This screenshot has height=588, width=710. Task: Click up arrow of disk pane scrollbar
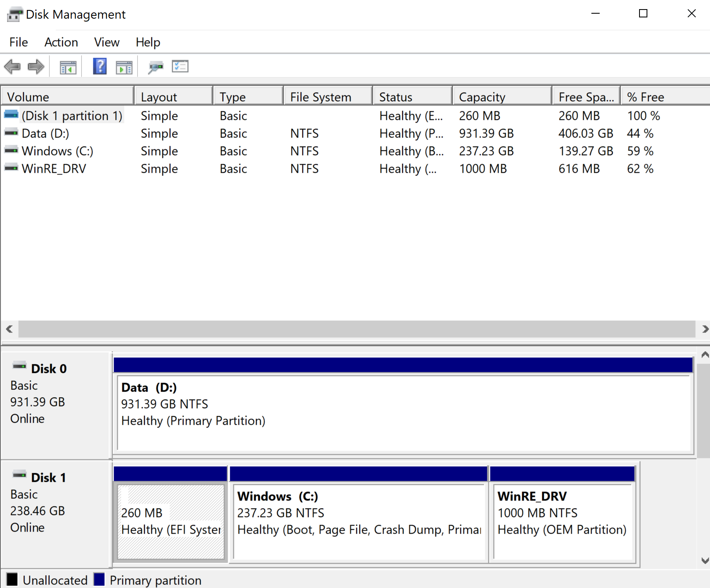pos(704,355)
